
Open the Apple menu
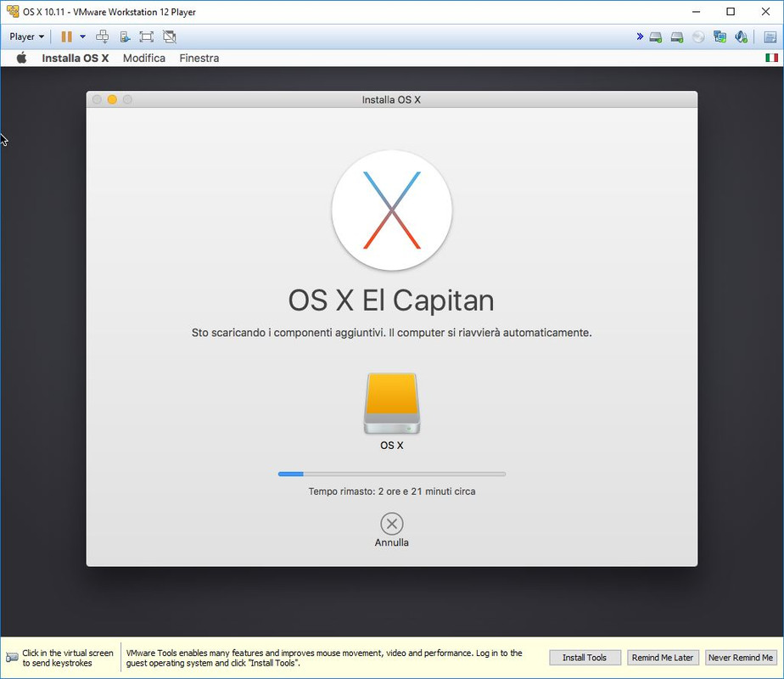pyautogui.click(x=21, y=58)
